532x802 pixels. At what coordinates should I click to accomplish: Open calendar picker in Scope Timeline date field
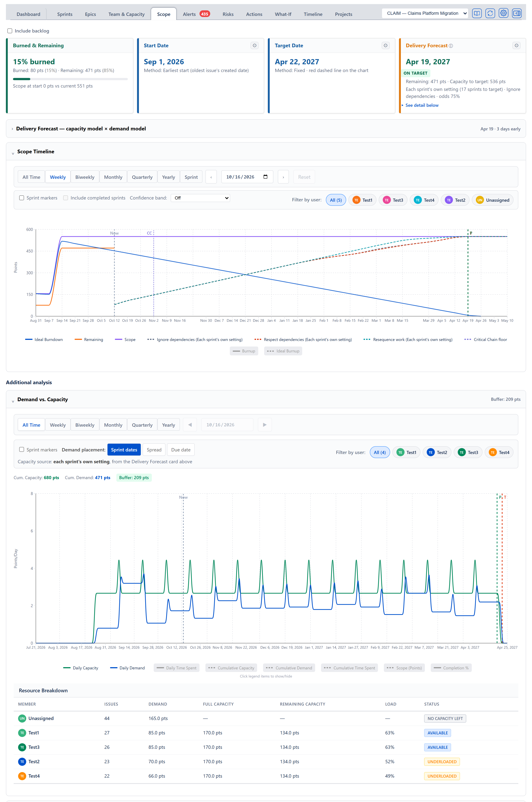265,177
